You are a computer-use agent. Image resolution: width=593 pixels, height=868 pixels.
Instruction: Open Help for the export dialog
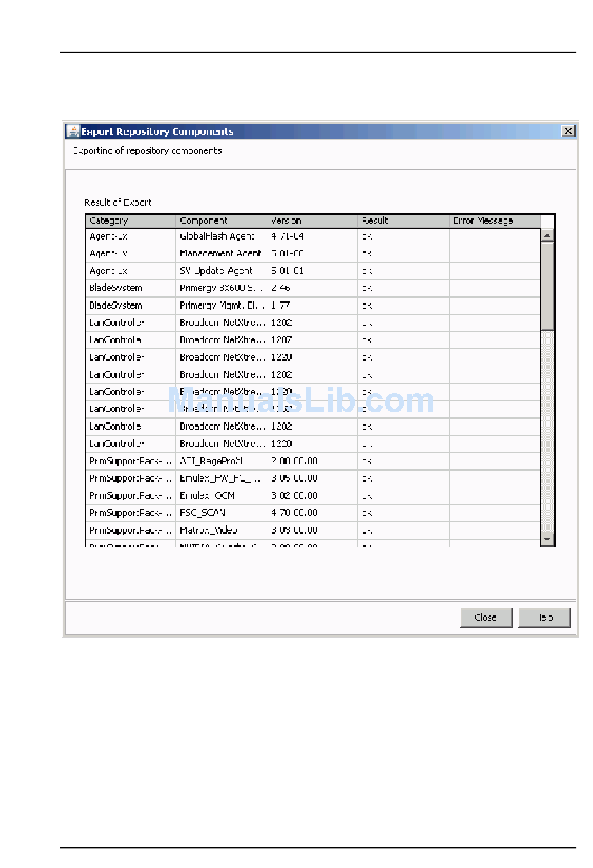coord(544,617)
